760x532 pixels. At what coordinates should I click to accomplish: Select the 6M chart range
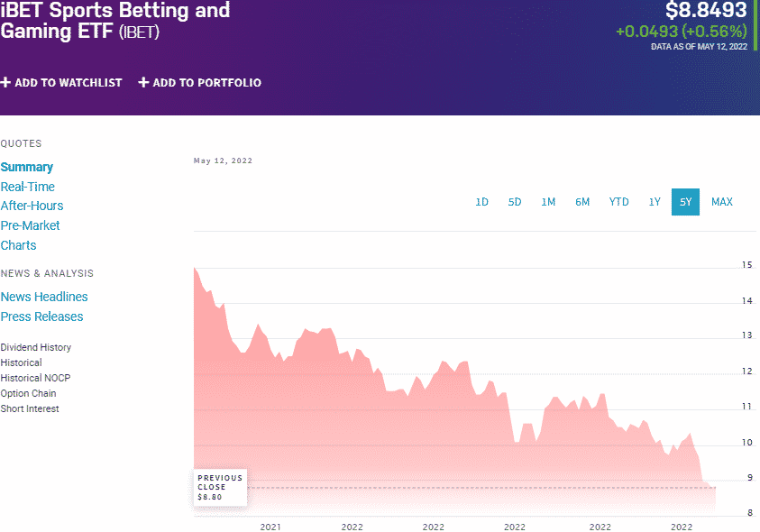[581, 202]
